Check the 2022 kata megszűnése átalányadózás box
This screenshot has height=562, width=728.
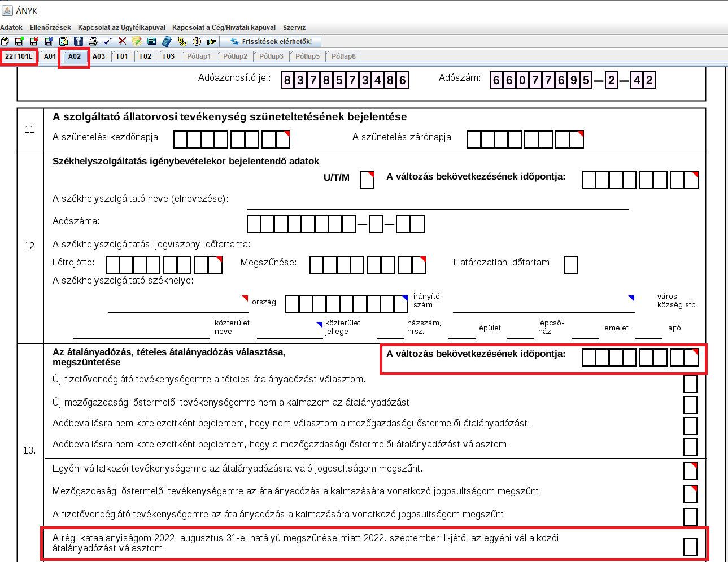(690, 547)
